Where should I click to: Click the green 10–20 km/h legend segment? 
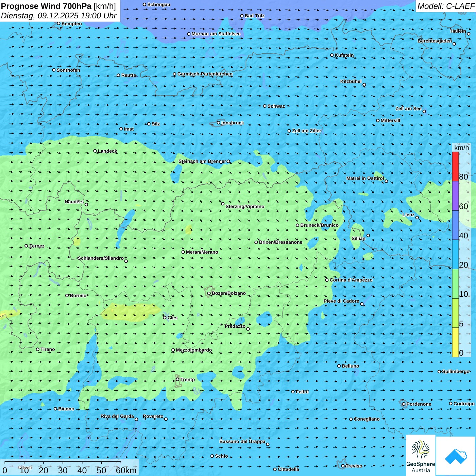click(x=455, y=284)
